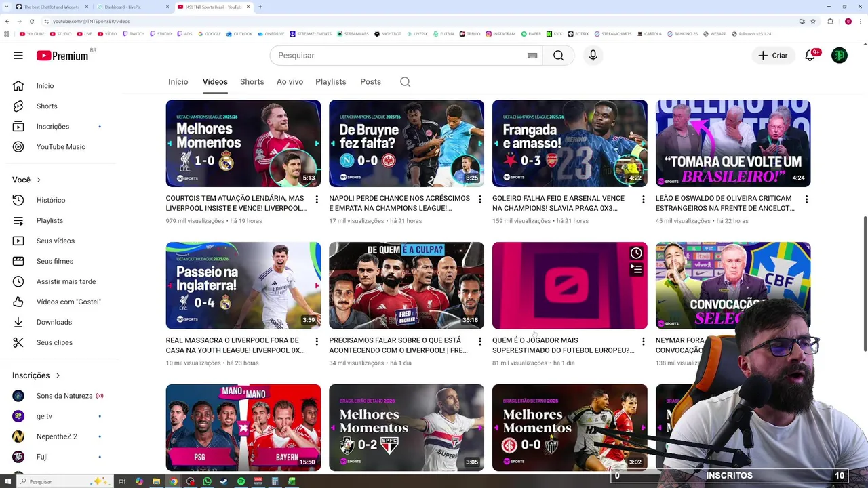This screenshot has height=488, width=868.
Task: Open the STREAMELEMENTS bookmark
Action: tap(311, 34)
